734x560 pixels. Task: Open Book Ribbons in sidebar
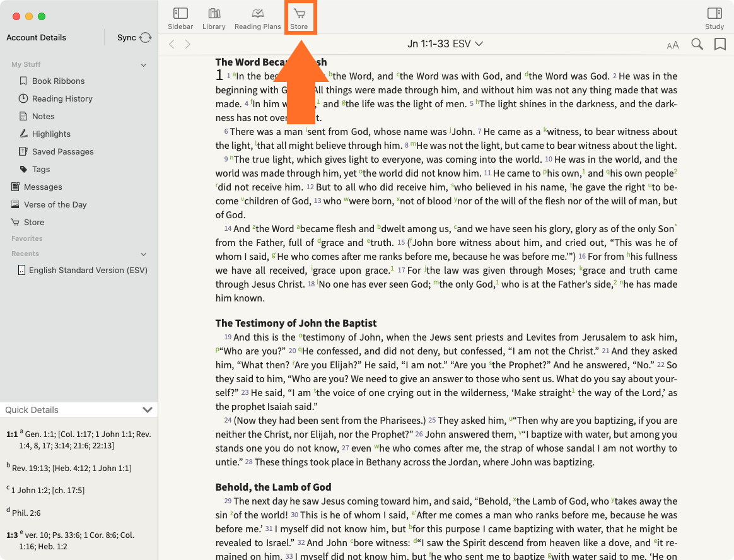point(59,81)
